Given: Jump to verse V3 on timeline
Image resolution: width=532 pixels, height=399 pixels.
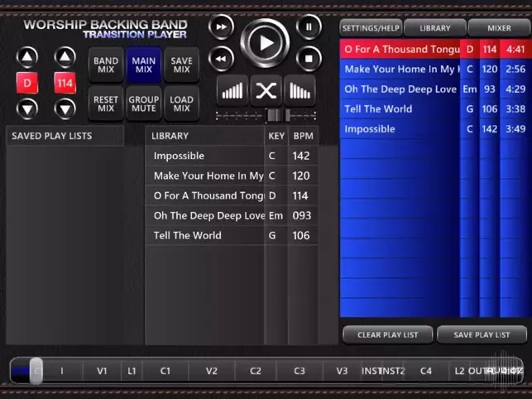Looking at the screenshot, I should tap(342, 371).
